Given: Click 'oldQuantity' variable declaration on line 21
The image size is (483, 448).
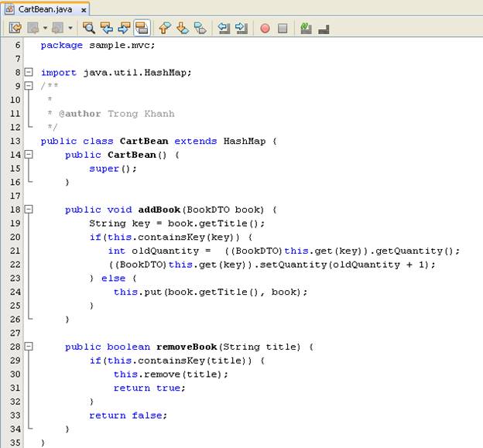Looking at the screenshot, I should 165,251.
